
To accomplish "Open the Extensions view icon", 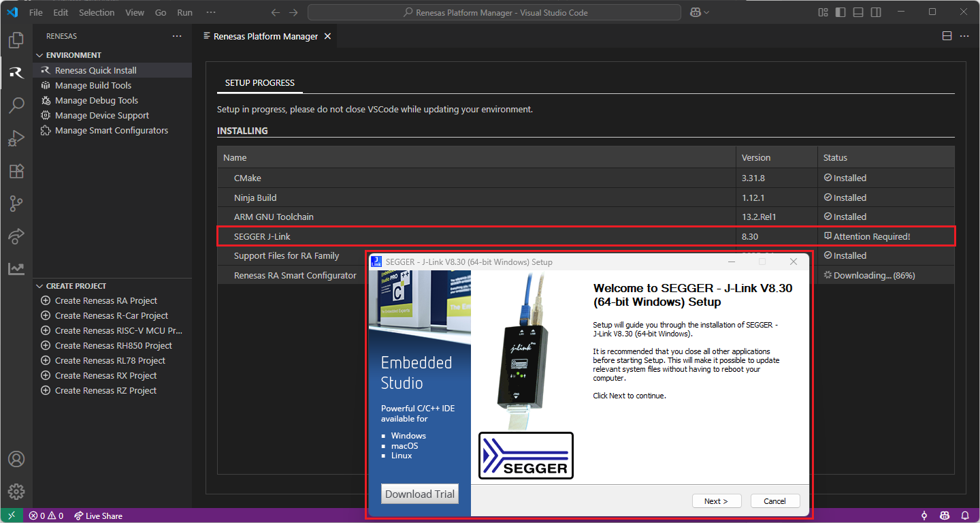I will 16,171.
